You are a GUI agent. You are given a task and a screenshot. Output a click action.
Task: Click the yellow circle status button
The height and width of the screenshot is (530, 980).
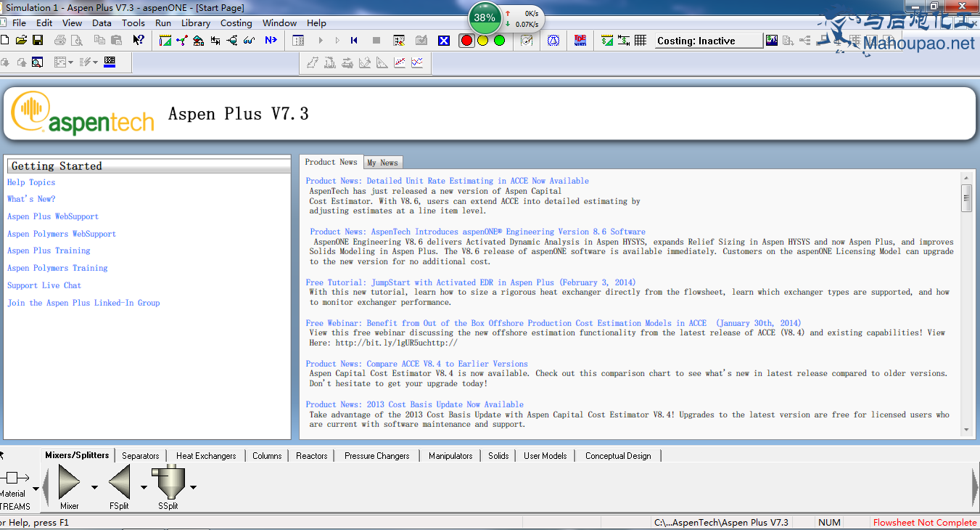point(483,41)
